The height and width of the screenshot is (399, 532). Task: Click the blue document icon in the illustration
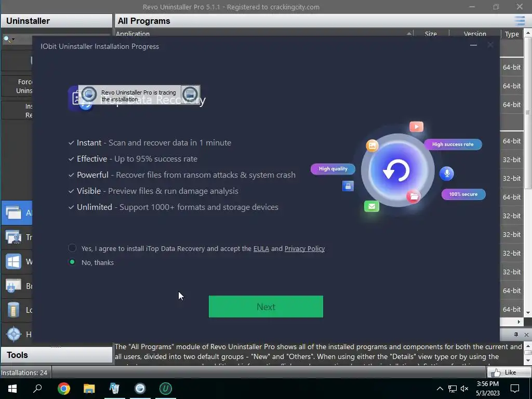tap(348, 186)
